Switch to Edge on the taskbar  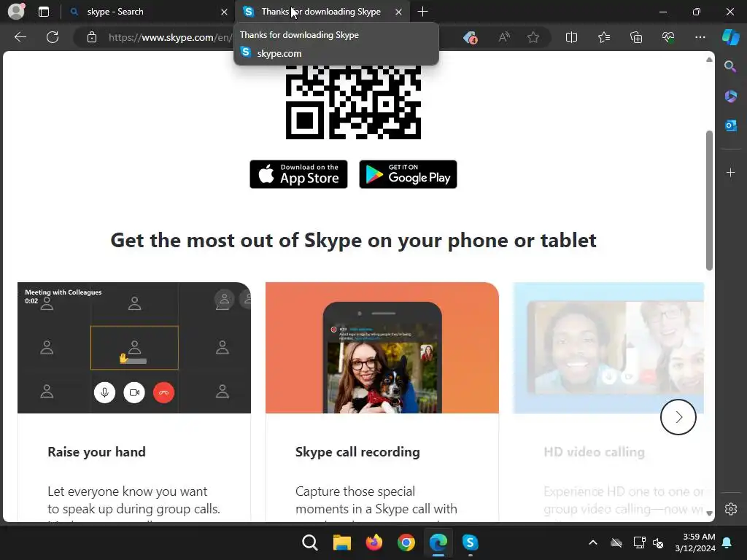[x=438, y=542]
